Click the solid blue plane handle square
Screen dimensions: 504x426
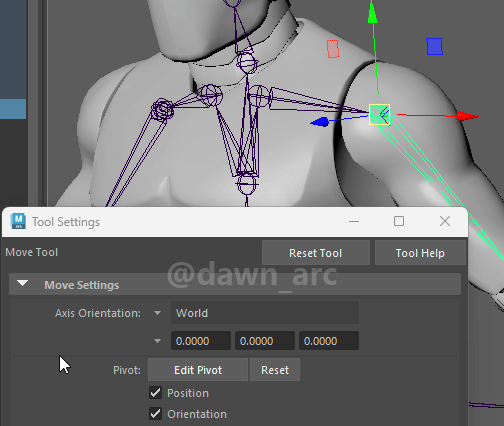434,46
